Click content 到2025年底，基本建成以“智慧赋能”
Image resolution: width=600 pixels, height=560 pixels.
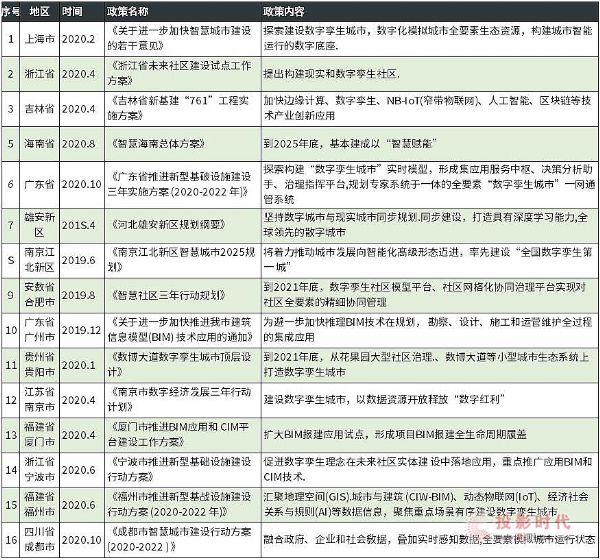pos(350,144)
